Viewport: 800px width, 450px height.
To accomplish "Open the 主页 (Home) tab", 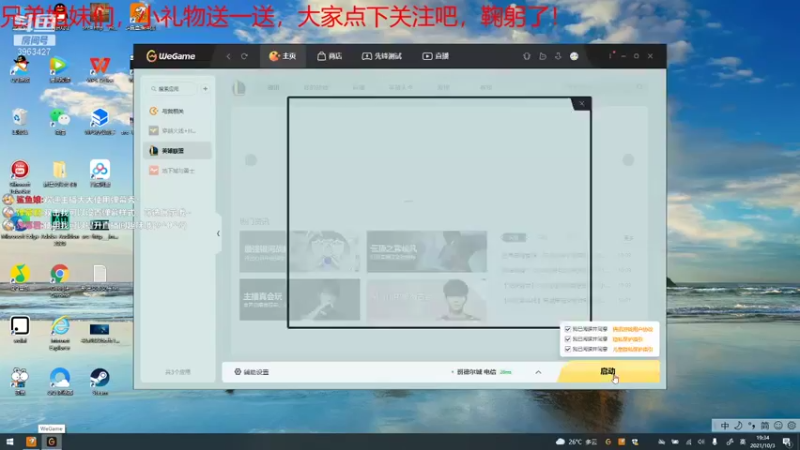I will (x=283, y=56).
